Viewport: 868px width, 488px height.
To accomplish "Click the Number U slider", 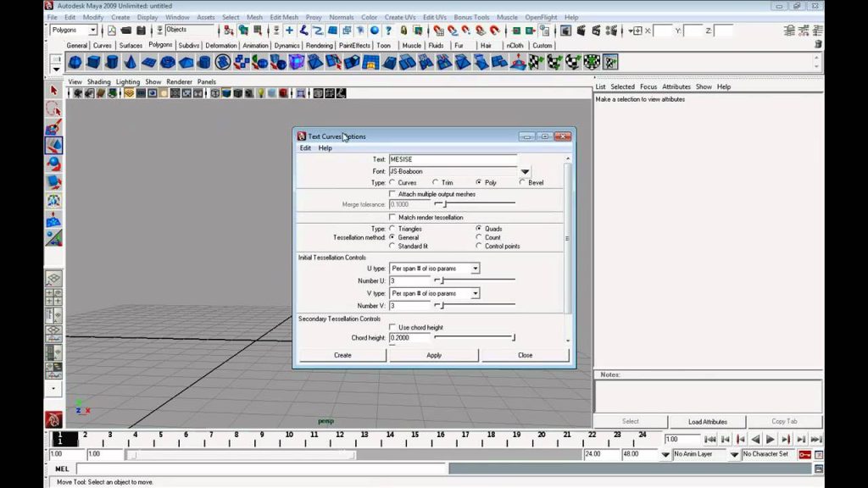I will pos(475,280).
